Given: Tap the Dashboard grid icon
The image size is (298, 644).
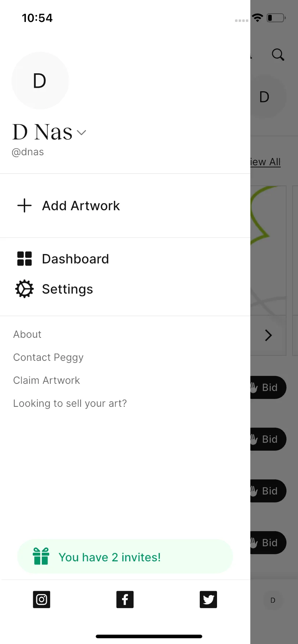Looking at the screenshot, I should click(x=24, y=259).
